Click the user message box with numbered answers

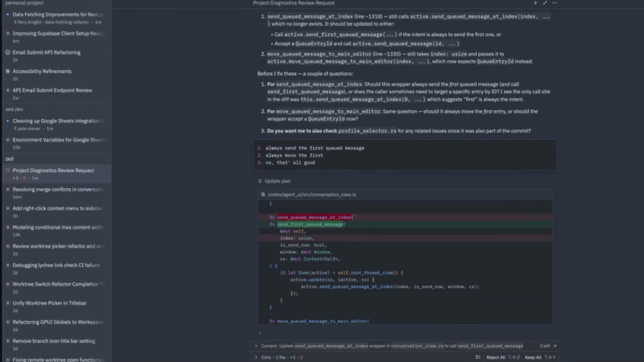405,155
